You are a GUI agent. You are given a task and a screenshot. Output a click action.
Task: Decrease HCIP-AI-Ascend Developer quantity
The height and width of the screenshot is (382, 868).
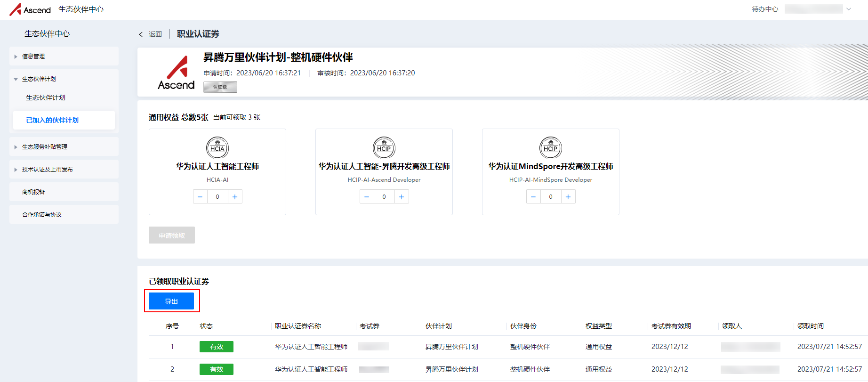click(367, 197)
